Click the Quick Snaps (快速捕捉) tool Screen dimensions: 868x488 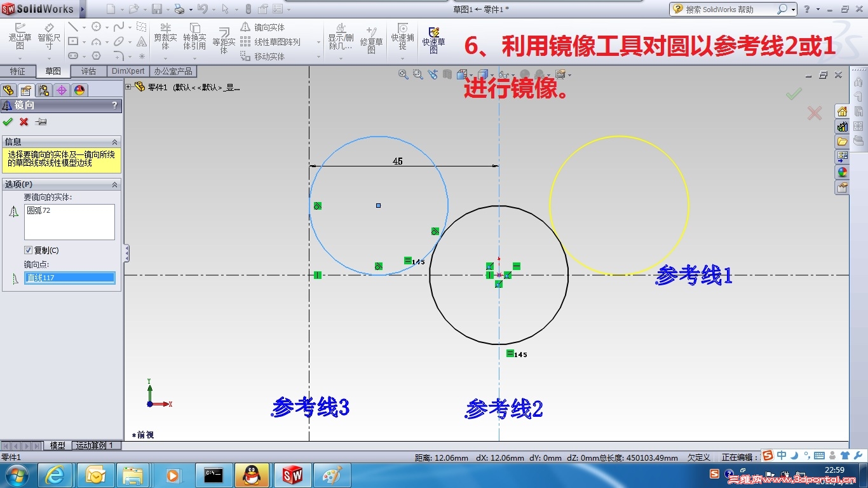[402, 36]
